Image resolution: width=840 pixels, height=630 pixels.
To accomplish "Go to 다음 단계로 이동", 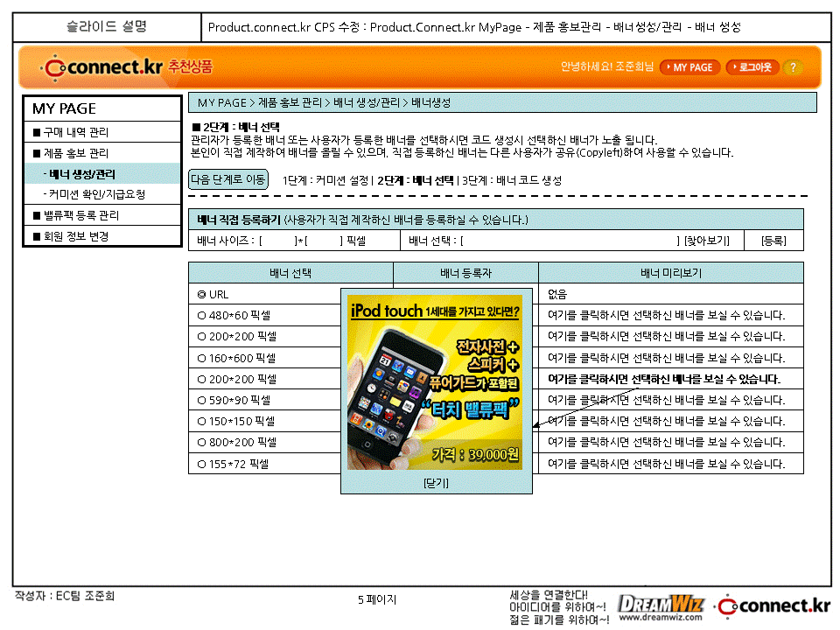I will point(228,179).
